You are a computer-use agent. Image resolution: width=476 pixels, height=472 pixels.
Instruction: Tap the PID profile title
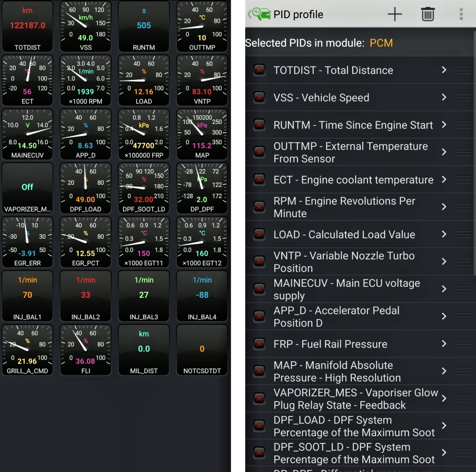[x=298, y=14]
